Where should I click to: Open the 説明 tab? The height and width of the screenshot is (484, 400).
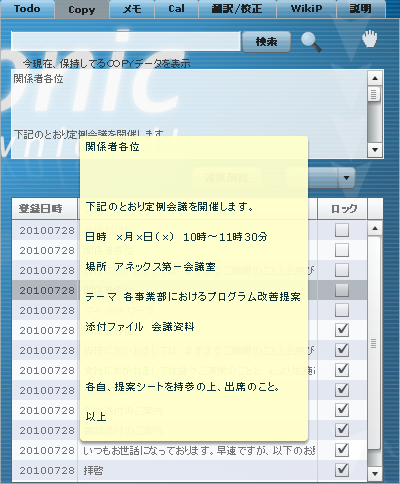(361, 9)
